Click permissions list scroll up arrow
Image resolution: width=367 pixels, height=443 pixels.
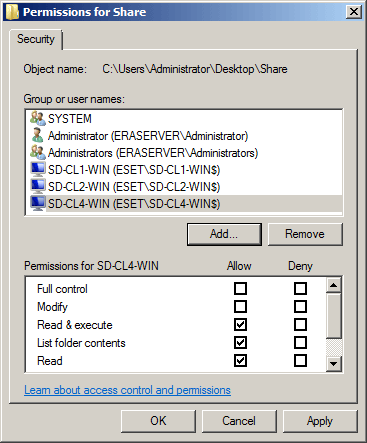[334, 285]
